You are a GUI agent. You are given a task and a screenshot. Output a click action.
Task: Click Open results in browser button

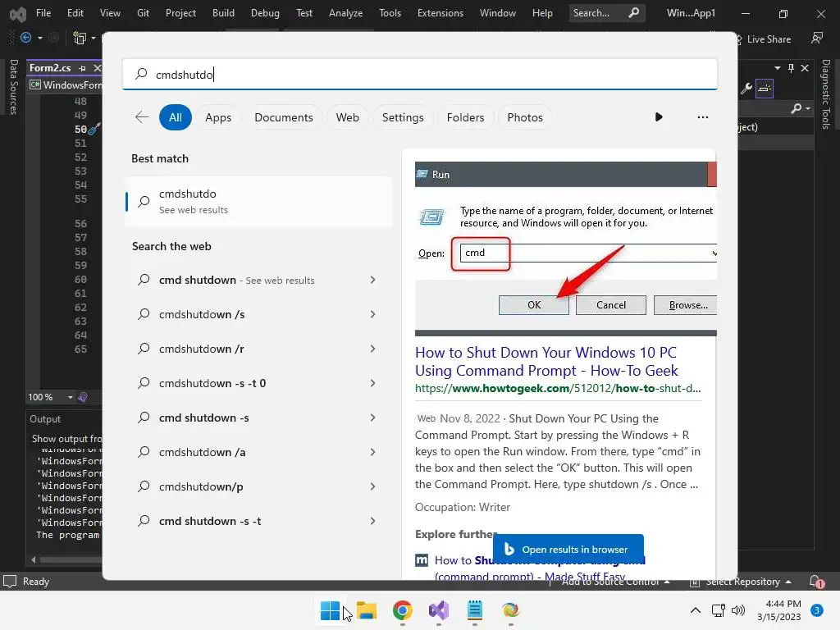tap(568, 549)
